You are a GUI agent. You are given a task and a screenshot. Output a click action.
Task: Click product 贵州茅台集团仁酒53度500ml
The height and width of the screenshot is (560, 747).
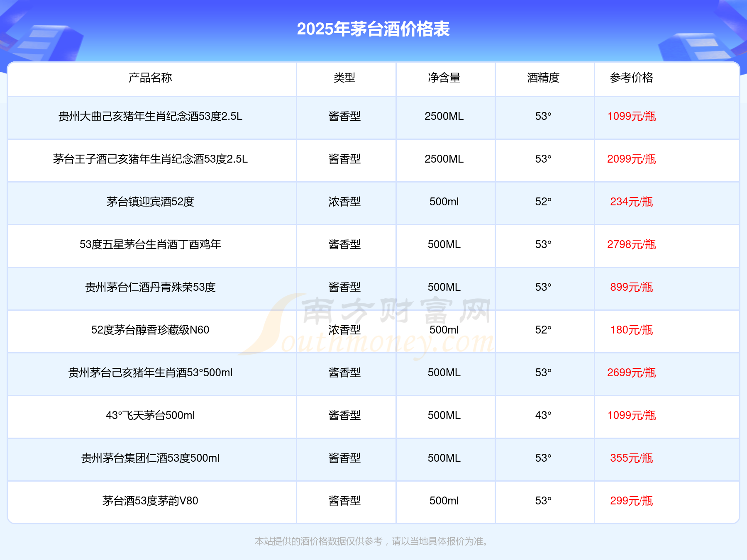pyautogui.click(x=150, y=458)
